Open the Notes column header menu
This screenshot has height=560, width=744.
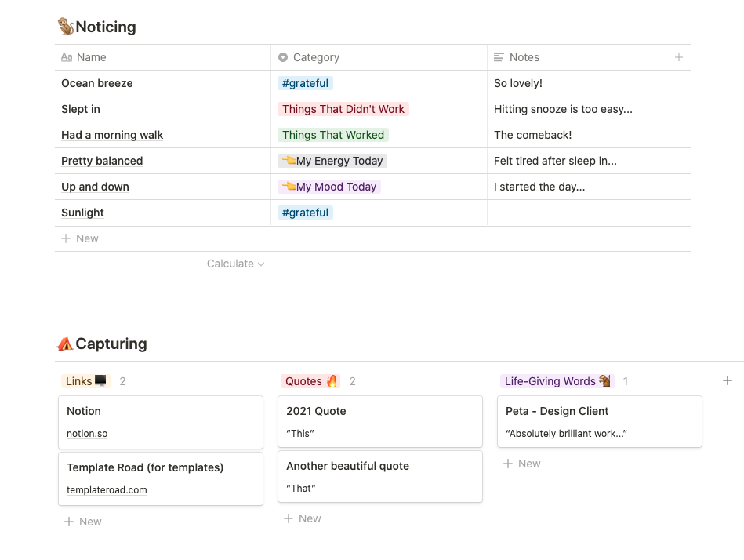(x=524, y=57)
